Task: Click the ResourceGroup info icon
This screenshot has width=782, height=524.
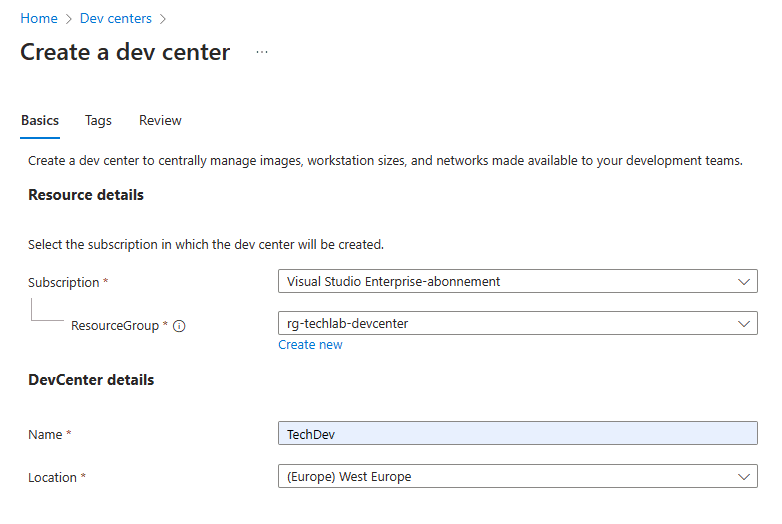Action: click(180, 326)
